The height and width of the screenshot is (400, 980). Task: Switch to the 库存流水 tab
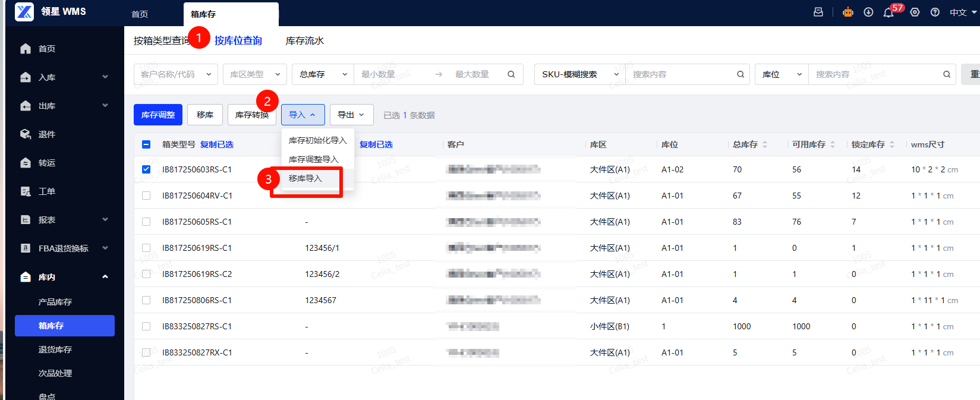[x=305, y=41]
